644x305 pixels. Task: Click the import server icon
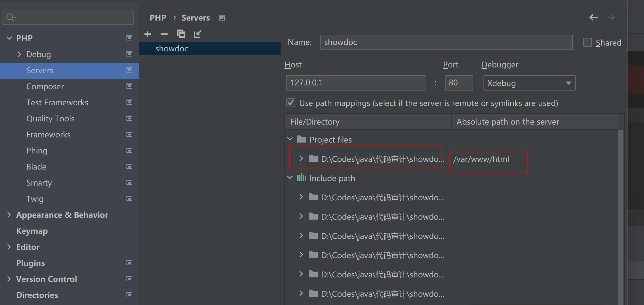coord(198,34)
